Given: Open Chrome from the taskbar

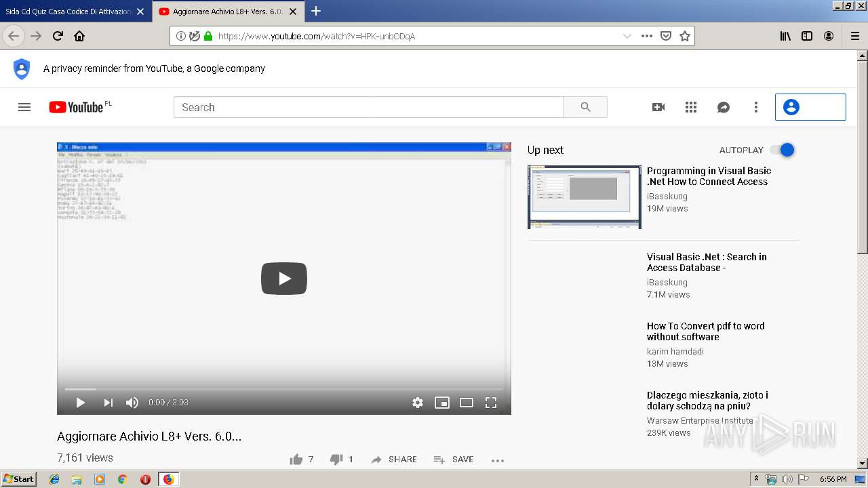Looking at the screenshot, I should point(122,479).
